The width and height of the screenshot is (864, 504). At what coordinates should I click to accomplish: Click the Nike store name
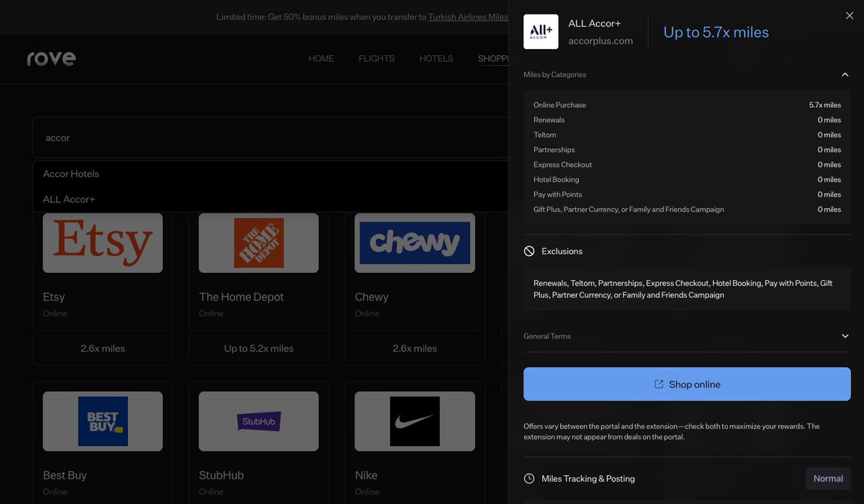pos(366,475)
